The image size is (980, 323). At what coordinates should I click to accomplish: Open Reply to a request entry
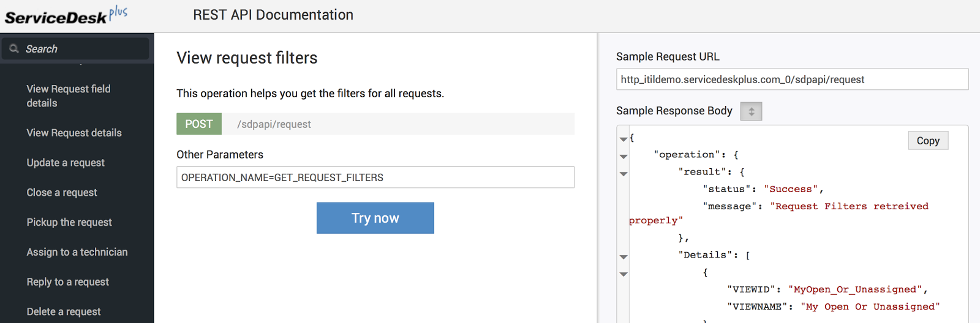68,282
